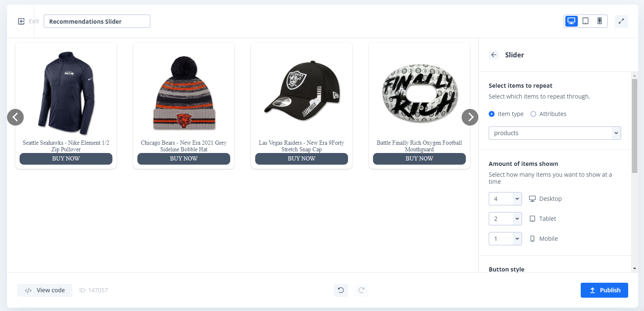Viewport: 644px width, 311px height.
Task: Switch to tablet preview mode
Action: pyautogui.click(x=586, y=21)
